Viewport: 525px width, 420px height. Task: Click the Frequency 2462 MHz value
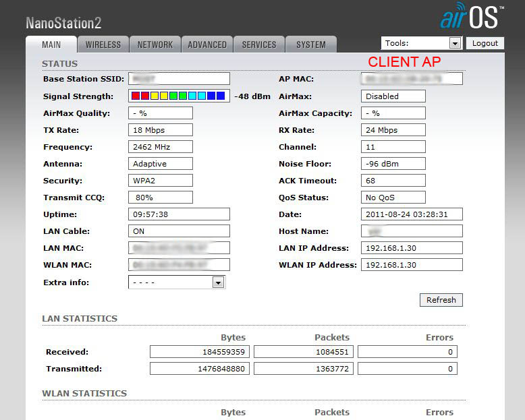click(161, 147)
